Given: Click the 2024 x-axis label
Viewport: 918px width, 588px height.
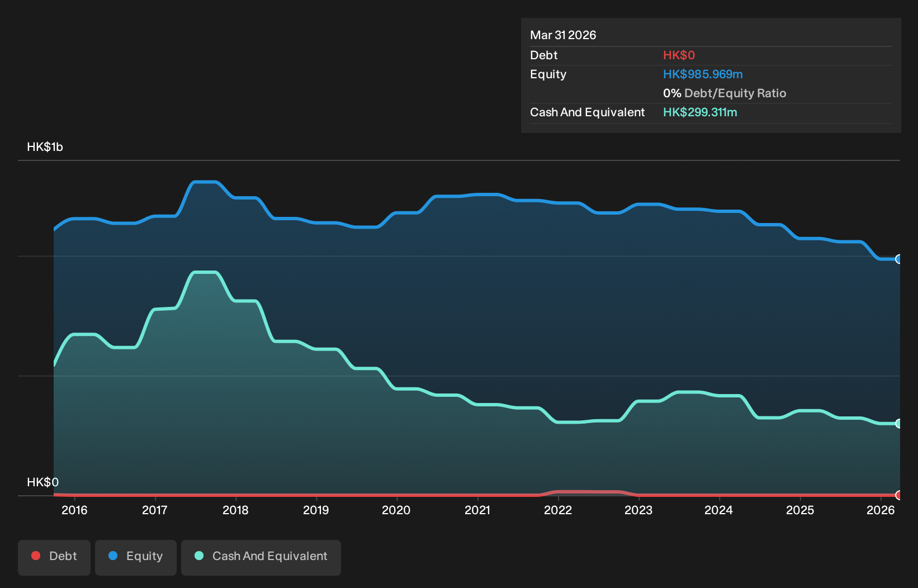Looking at the screenshot, I should (x=719, y=510).
